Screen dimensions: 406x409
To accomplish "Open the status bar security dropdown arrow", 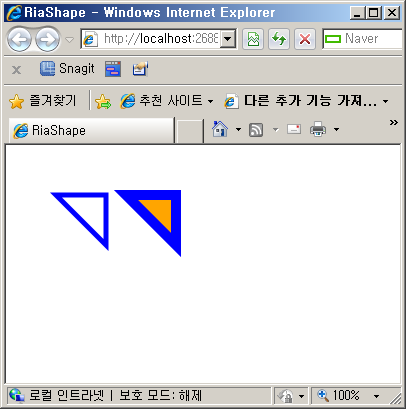I will coord(301,396).
